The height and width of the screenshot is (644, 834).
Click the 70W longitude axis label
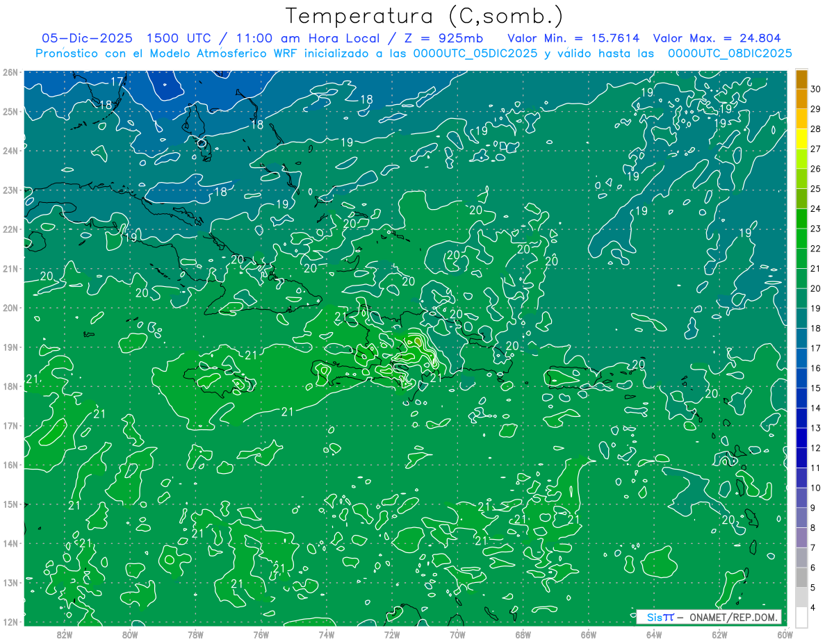coord(457,635)
